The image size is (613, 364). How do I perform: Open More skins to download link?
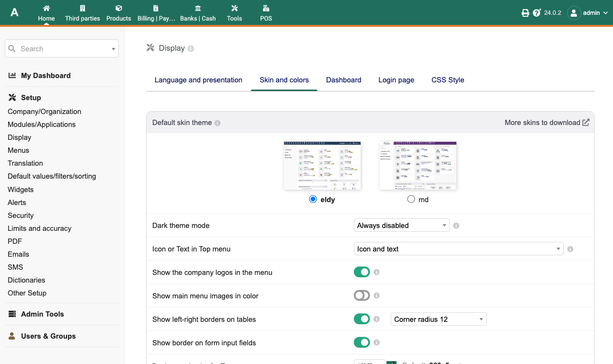[547, 123]
